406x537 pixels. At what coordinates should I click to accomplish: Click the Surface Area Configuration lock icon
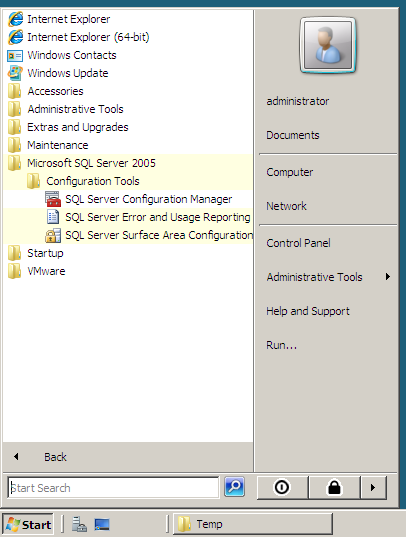[53, 236]
